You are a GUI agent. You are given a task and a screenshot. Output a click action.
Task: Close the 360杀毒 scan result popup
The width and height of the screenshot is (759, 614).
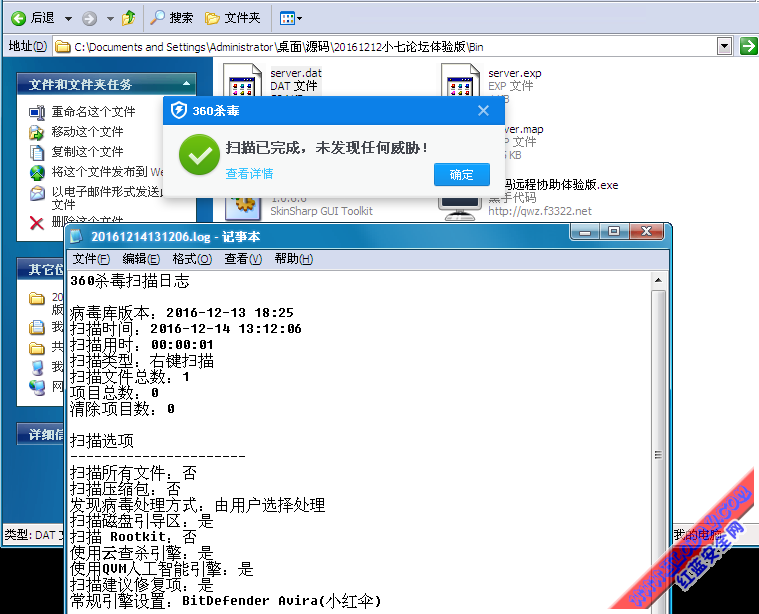483,110
